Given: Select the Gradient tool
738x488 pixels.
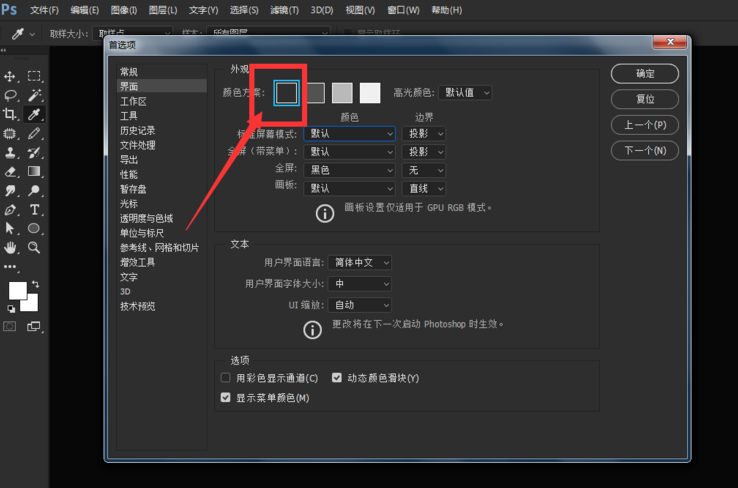Looking at the screenshot, I should 34,171.
